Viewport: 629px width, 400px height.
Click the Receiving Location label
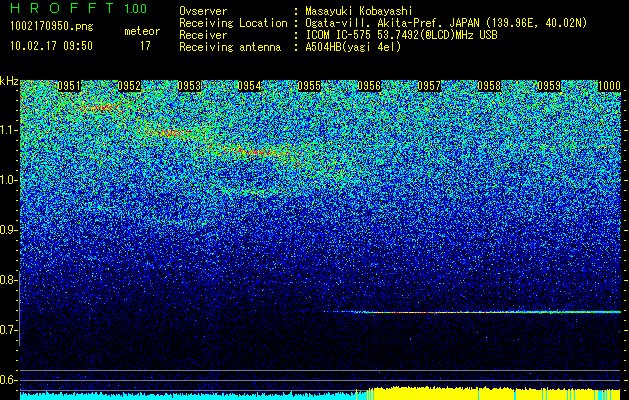[x=233, y=23]
